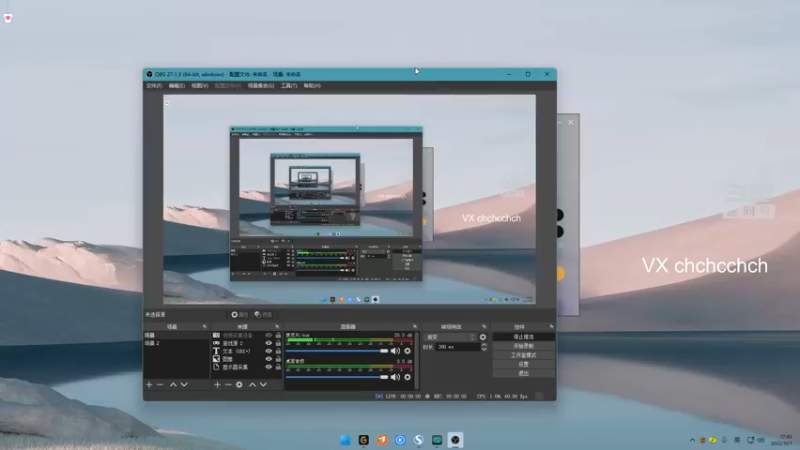
Task: Open the 滤镜 filters button above the docks
Action: pos(263,315)
